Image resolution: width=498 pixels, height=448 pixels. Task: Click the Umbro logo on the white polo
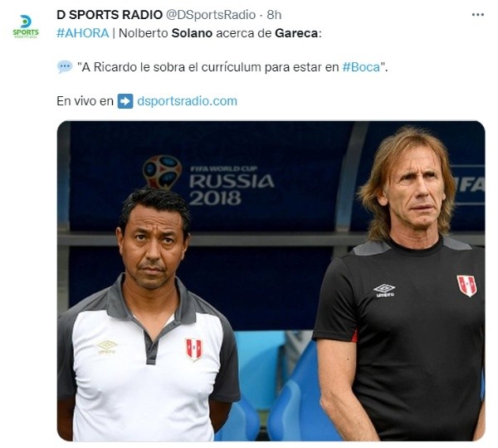[107, 347]
